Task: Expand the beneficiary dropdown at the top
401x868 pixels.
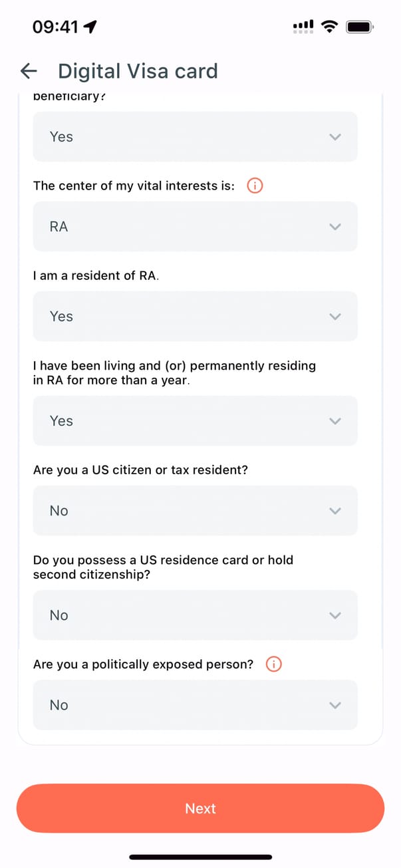Action: [x=195, y=137]
